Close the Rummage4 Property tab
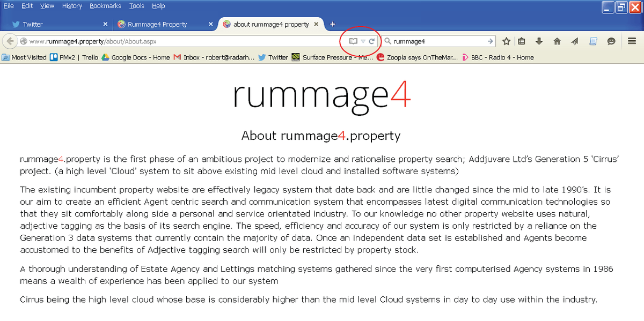The width and height of the screenshot is (644, 321). 211,24
